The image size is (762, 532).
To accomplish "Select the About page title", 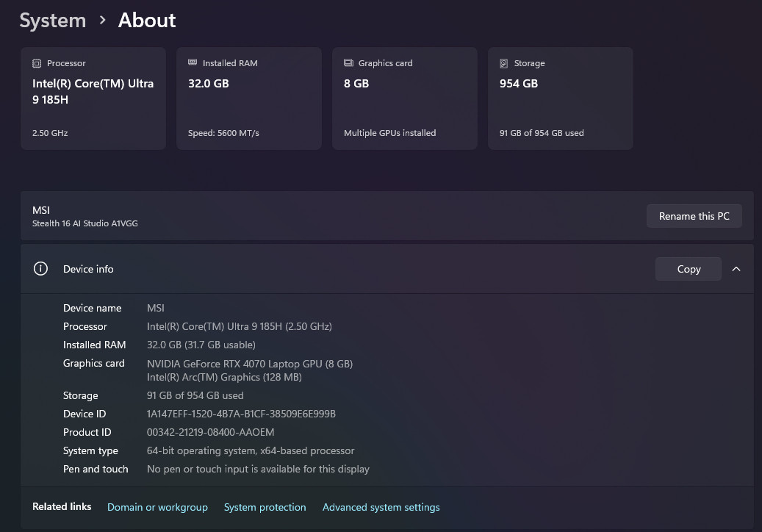I will (x=147, y=21).
